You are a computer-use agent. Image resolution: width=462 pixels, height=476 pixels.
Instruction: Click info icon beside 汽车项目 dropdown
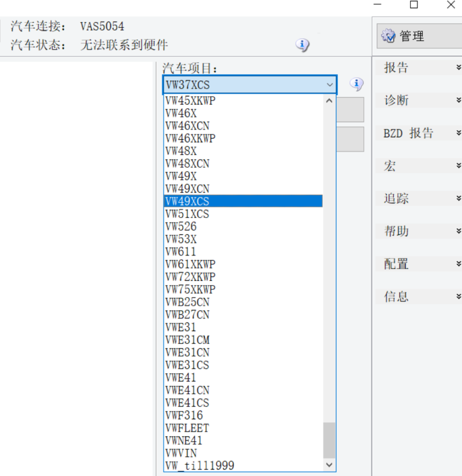(356, 84)
